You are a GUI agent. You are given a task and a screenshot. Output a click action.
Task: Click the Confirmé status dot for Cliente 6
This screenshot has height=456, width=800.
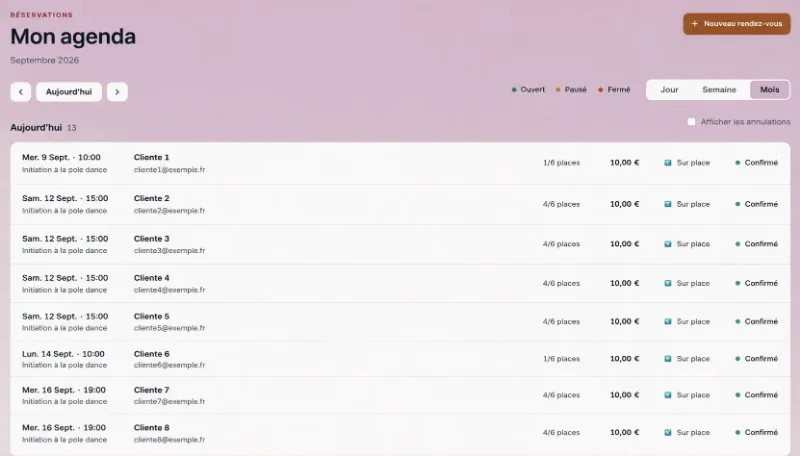tap(738, 359)
